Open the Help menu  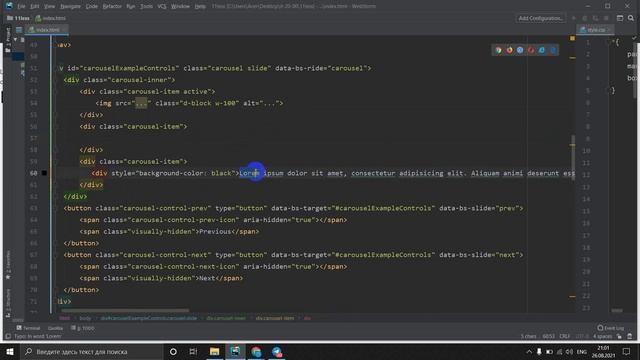(200, 7)
